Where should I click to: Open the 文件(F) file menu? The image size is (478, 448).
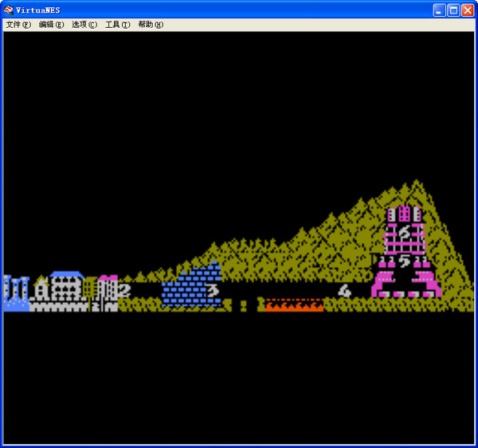point(18,25)
